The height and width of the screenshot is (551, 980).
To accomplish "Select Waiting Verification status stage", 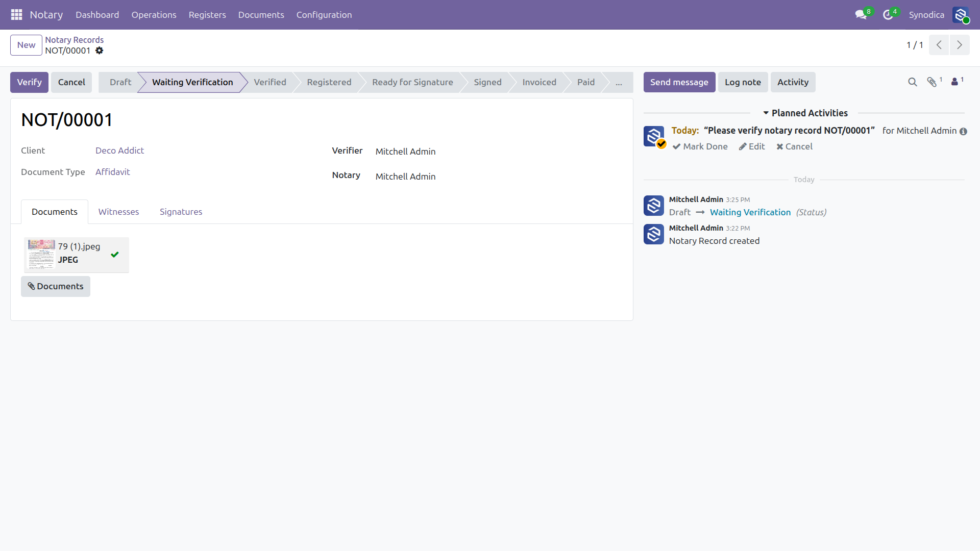I will 192,82.
